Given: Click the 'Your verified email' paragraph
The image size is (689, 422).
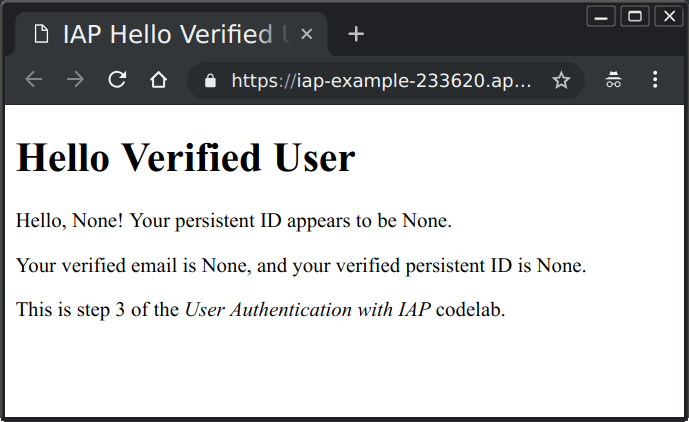Looking at the screenshot, I should tap(301, 266).
